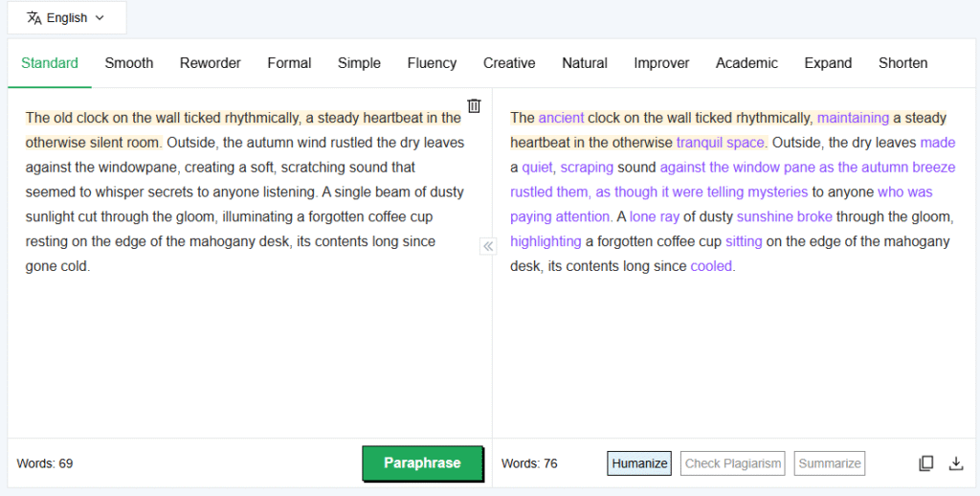Screen dimensions: 980x496
Task: Select the Creative mode tab
Action: pyautogui.click(x=509, y=63)
